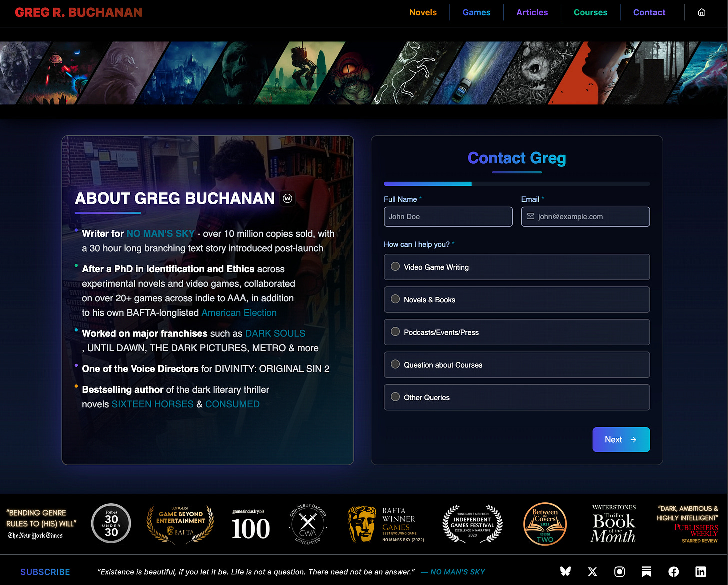Click the Publishers Weekly starred review quote

point(688,524)
